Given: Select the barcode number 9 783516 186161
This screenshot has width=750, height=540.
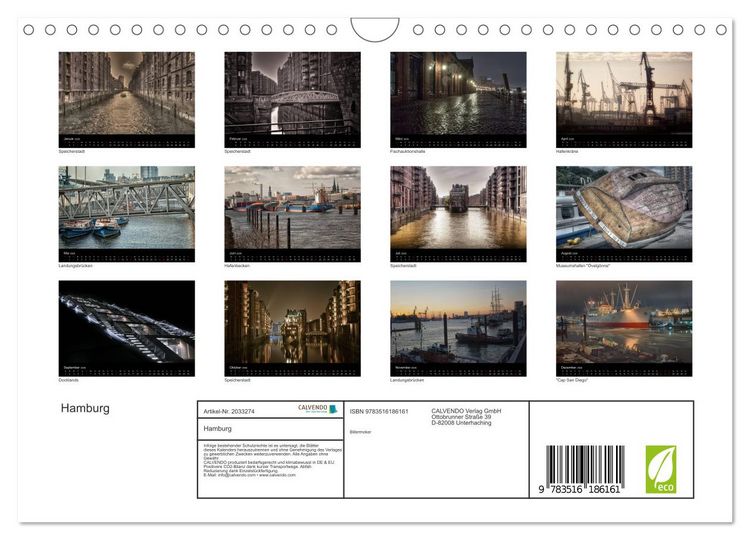Looking at the screenshot, I should (579, 489).
